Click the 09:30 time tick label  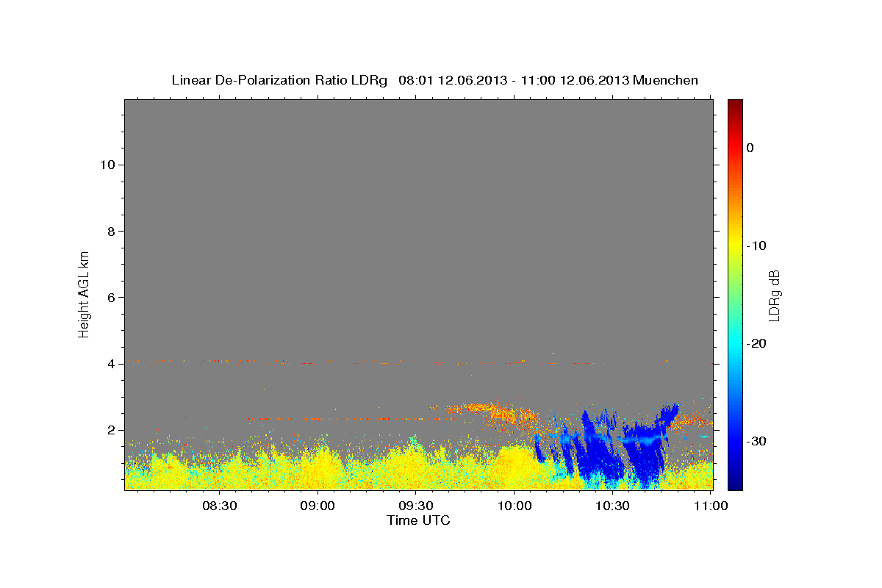pos(415,506)
